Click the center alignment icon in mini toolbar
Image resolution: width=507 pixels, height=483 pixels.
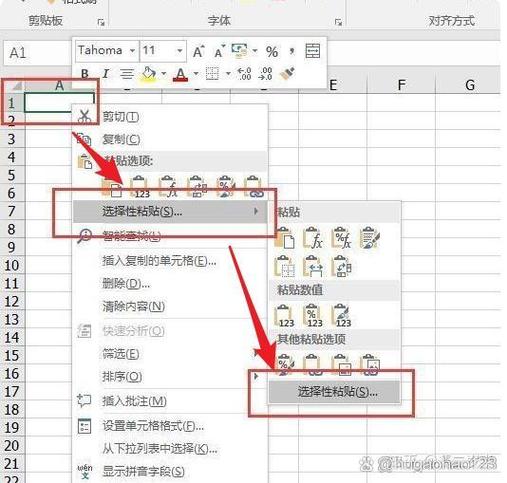(127, 74)
